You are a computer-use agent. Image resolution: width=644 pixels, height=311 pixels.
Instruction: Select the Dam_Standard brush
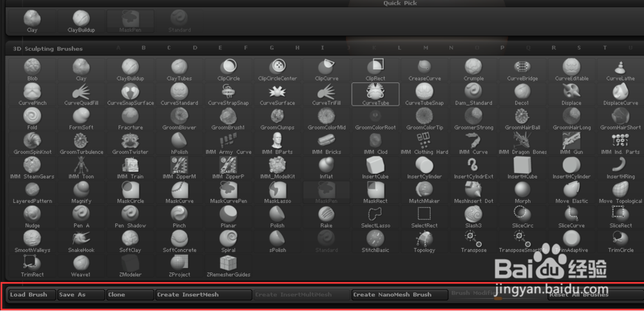(x=473, y=95)
